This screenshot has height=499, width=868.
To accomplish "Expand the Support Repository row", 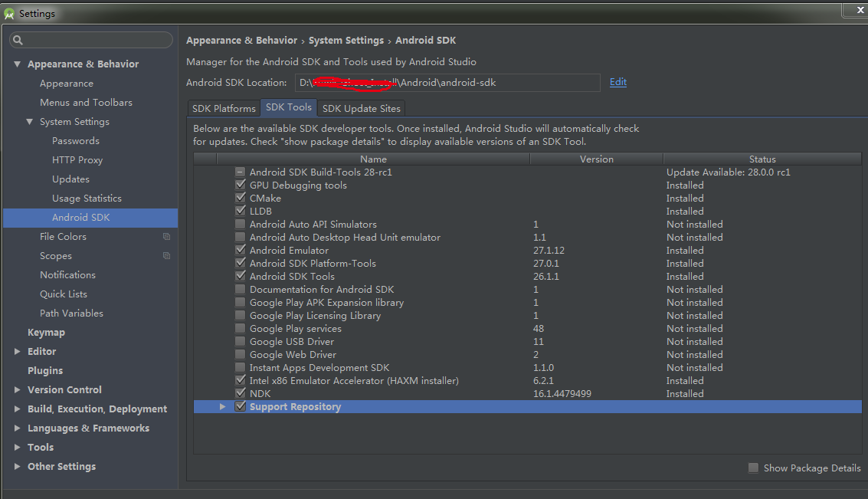I will (222, 406).
